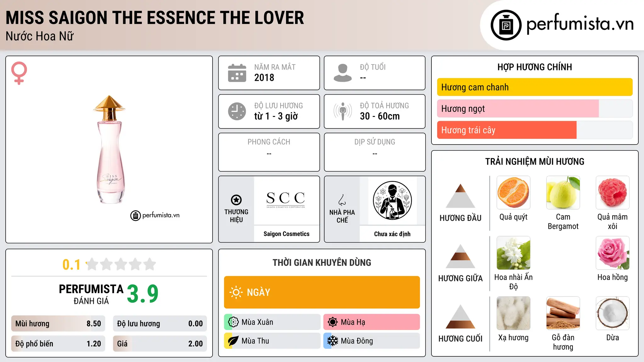
Task: Click the base notes pyramid icon
Action: (x=460, y=316)
